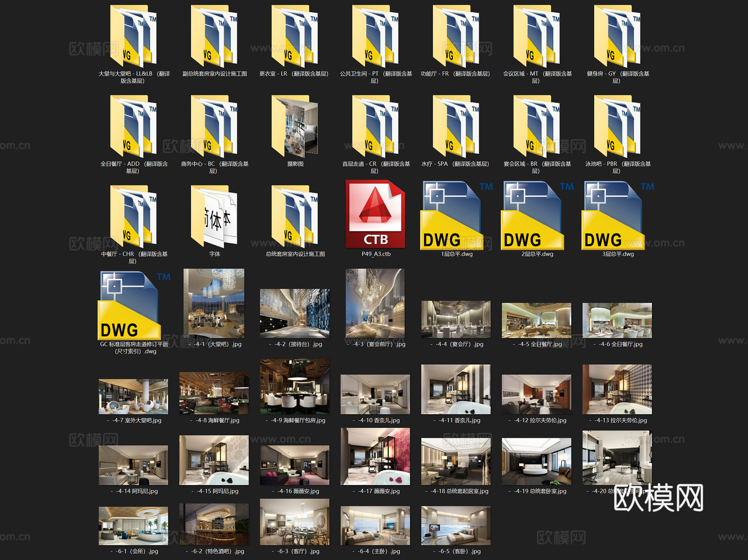Click the 3层总平.dwg DWG icon
This screenshot has height=560, width=748.
[618, 215]
